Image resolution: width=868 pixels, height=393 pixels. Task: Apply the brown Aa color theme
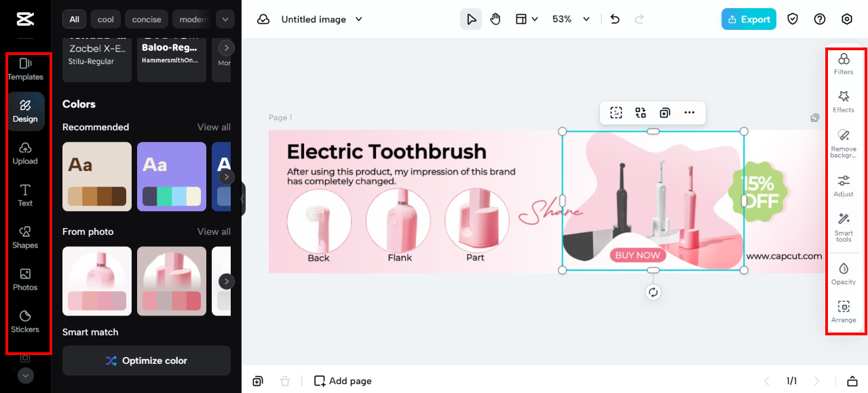click(97, 176)
